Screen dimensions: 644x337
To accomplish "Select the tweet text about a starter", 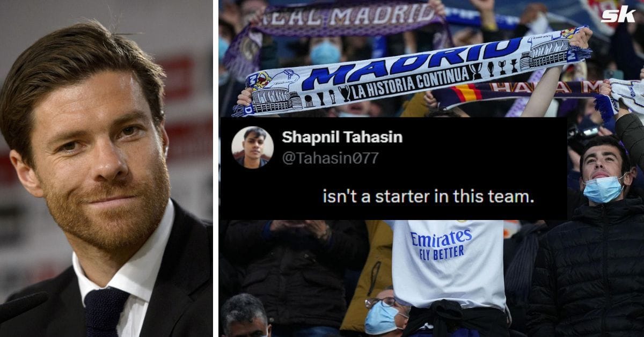I will (428, 196).
